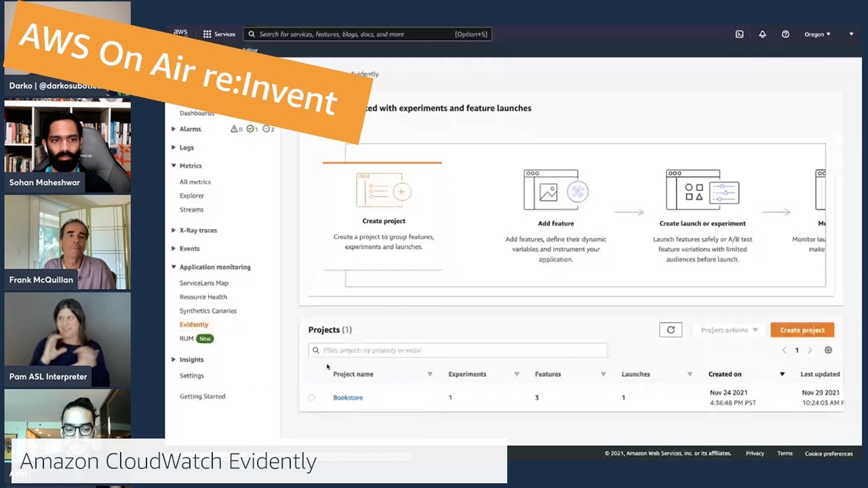868x488 pixels.
Task: Open Cookie preferences in the footer
Action: click(829, 453)
